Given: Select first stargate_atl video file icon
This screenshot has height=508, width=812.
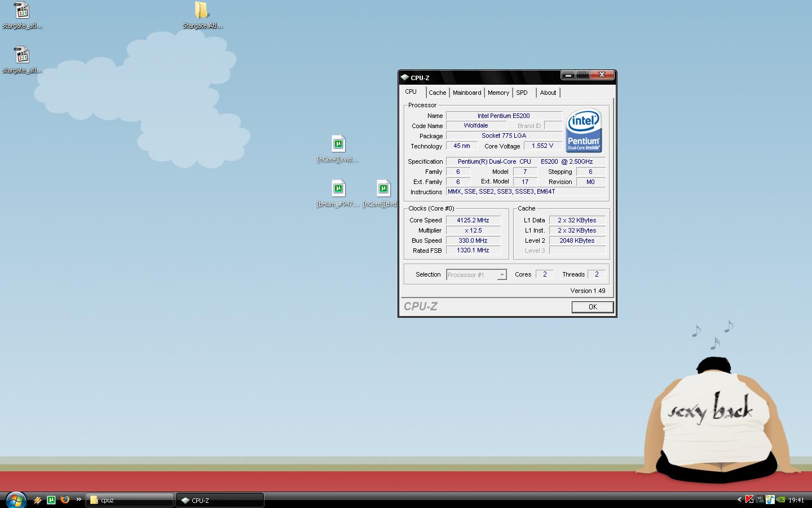Looking at the screenshot, I should (x=22, y=15).
